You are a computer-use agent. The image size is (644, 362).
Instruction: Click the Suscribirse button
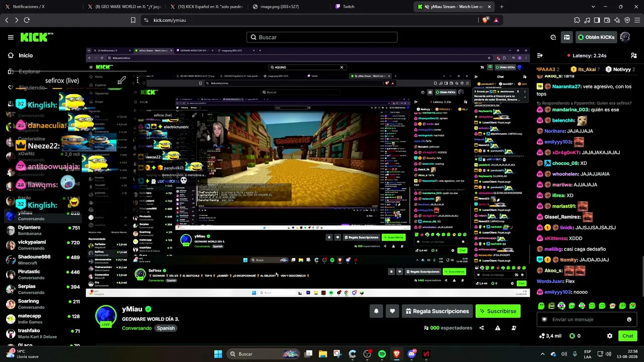[498, 311]
